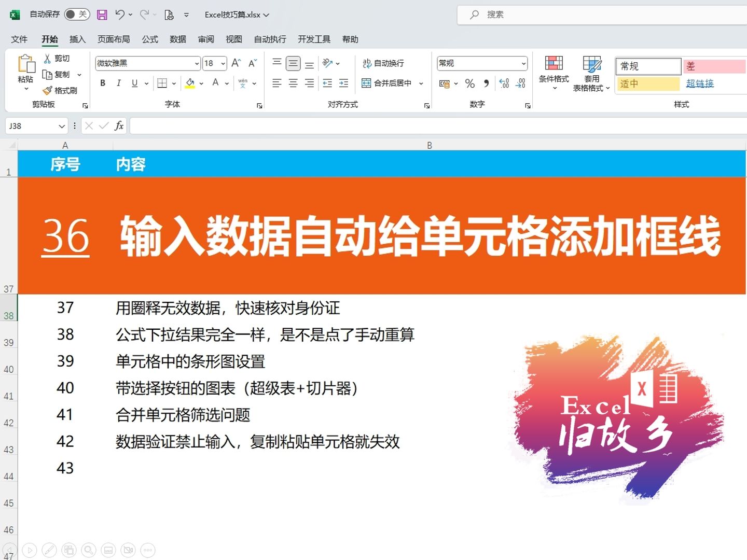This screenshot has height=560, width=747.
Task: Toggle center horizontal alignment
Action: click(293, 83)
